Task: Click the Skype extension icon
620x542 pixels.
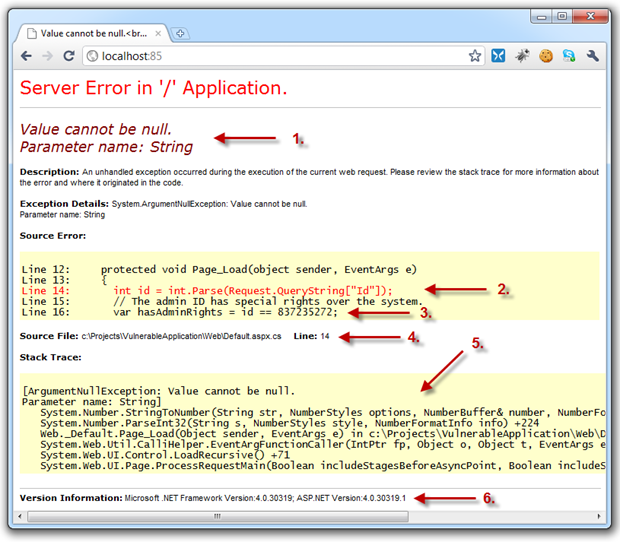Action: click(569, 56)
